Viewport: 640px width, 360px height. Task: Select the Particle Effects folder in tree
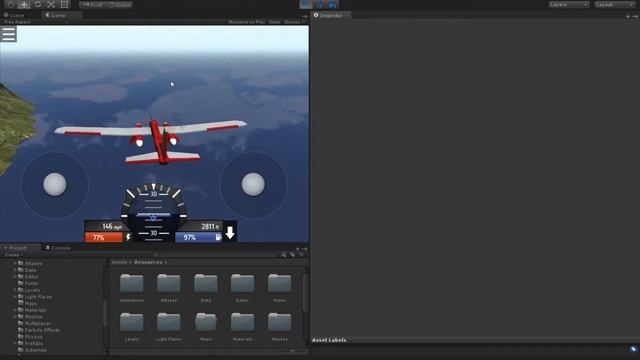point(39,330)
